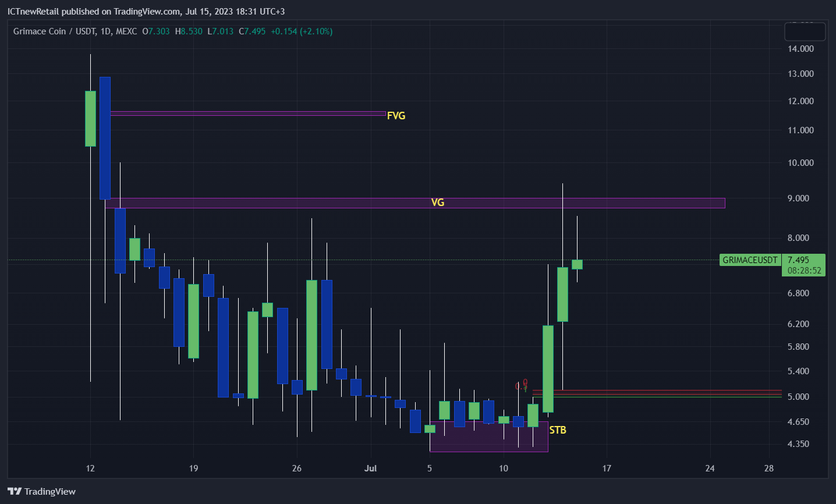Click the 12.000 price axis label
Screen dimensions: 836x504
[800, 101]
